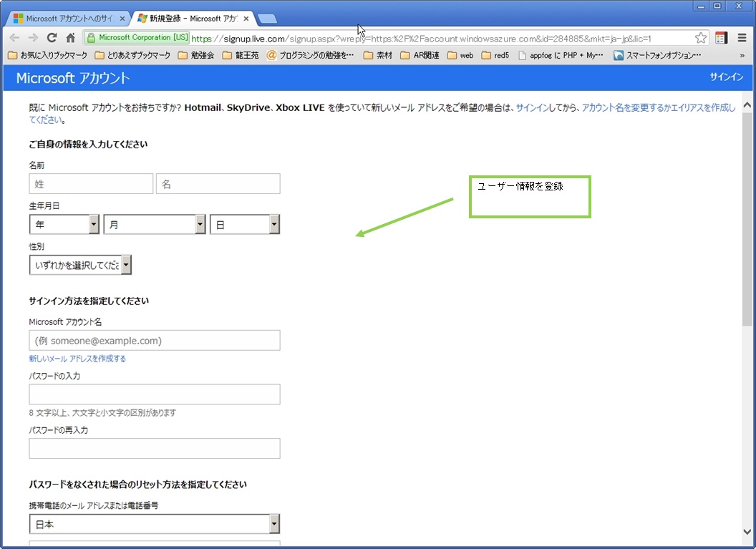Open the 日 birth day dropdown
The image size is (756, 549).
click(244, 225)
